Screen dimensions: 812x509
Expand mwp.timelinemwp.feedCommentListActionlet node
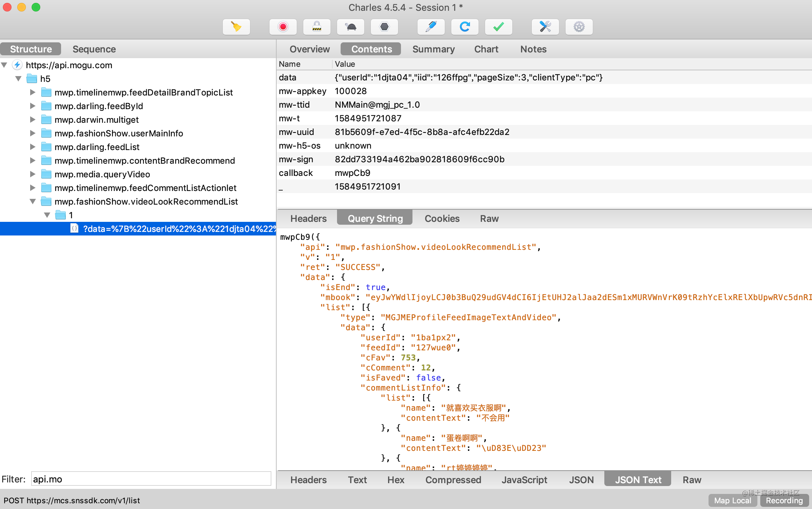[x=33, y=188]
